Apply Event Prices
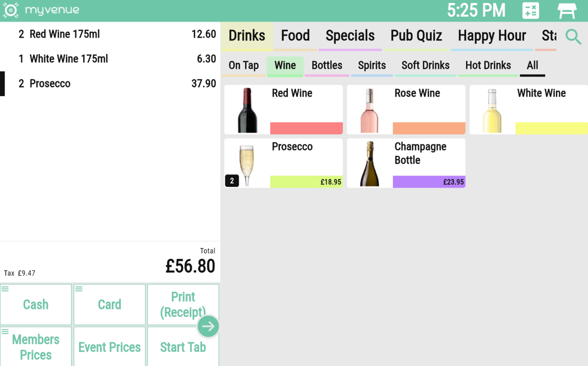 pyautogui.click(x=109, y=347)
